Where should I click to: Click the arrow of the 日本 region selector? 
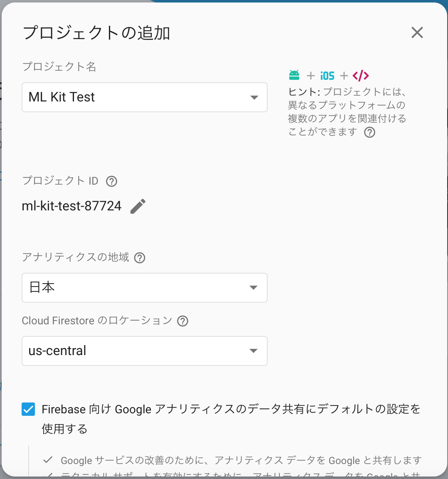(x=254, y=287)
